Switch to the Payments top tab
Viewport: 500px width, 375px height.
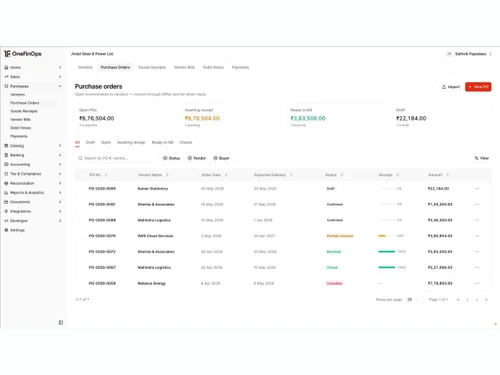click(241, 67)
